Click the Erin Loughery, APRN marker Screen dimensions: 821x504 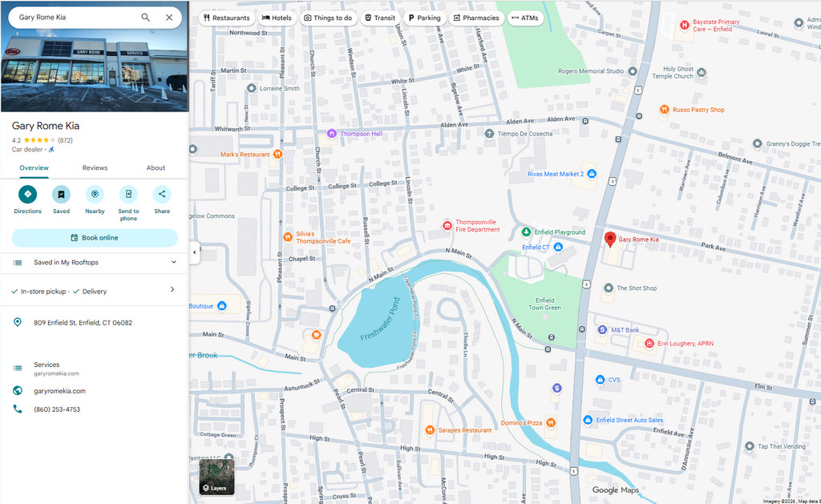[649, 343]
